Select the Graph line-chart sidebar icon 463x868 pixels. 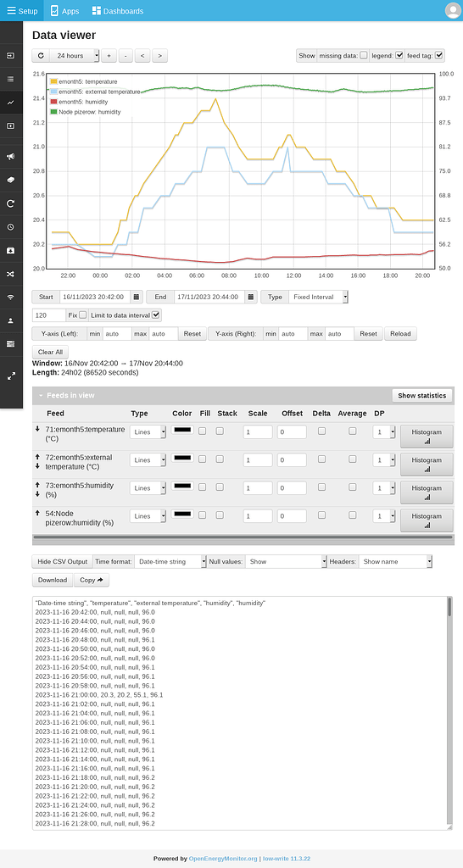(x=10, y=103)
